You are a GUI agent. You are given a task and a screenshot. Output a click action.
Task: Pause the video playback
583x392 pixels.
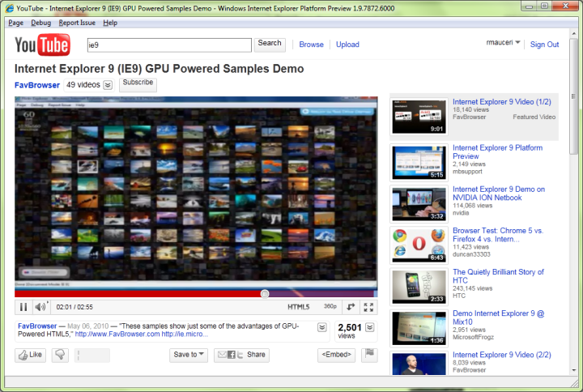click(x=23, y=307)
